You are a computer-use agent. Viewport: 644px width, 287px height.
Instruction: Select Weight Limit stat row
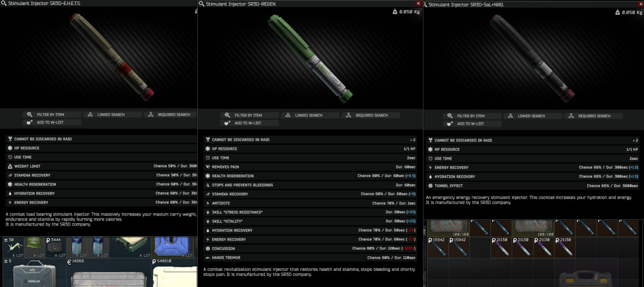click(101, 166)
